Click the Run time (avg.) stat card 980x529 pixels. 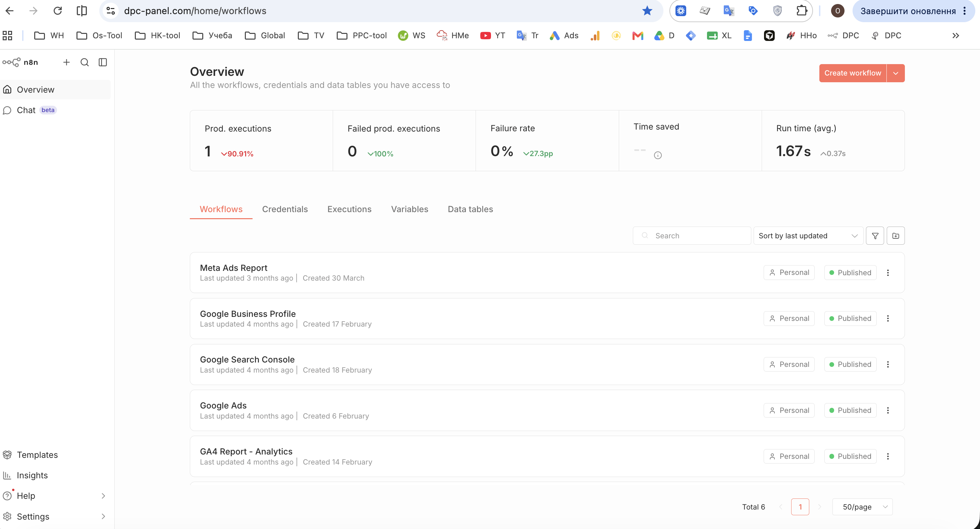(x=833, y=141)
